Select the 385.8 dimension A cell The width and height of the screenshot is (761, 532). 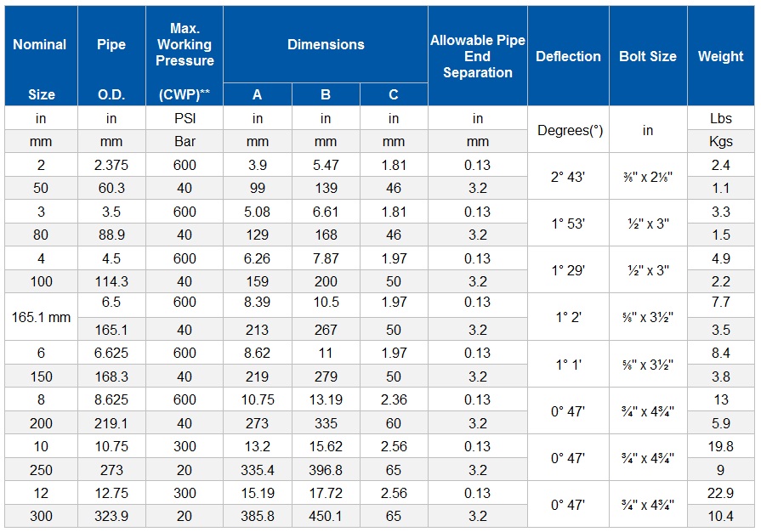258,516
